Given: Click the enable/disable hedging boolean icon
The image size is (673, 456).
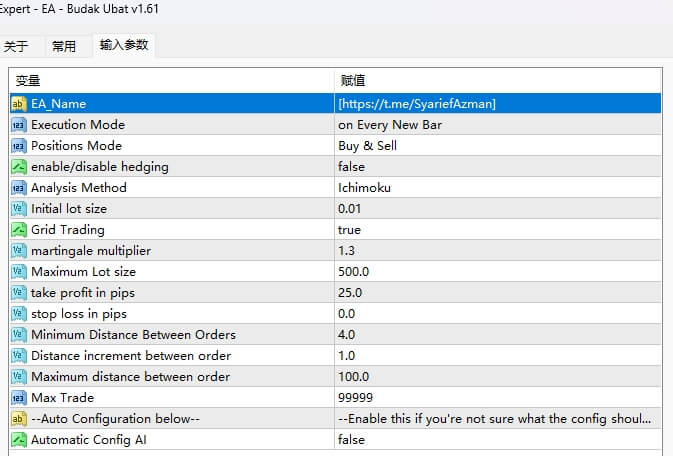Looking at the screenshot, I should (x=19, y=167).
